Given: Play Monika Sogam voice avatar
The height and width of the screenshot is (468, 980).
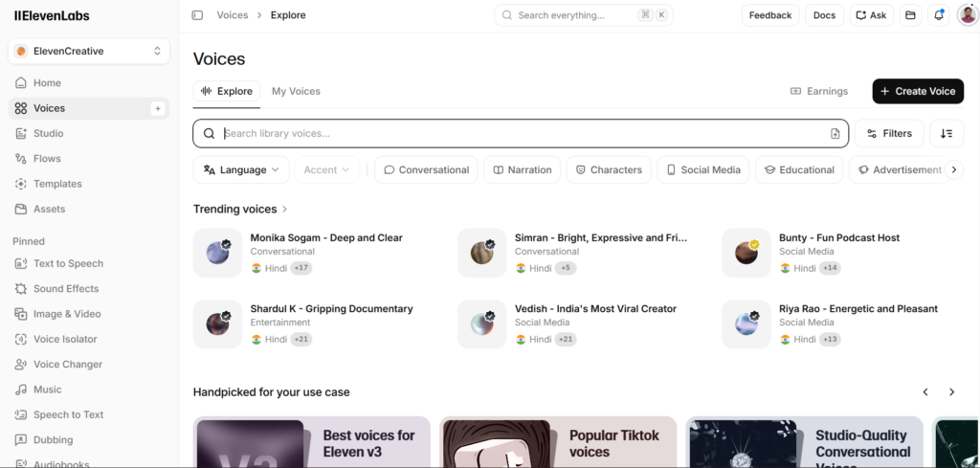Looking at the screenshot, I should click(x=217, y=253).
